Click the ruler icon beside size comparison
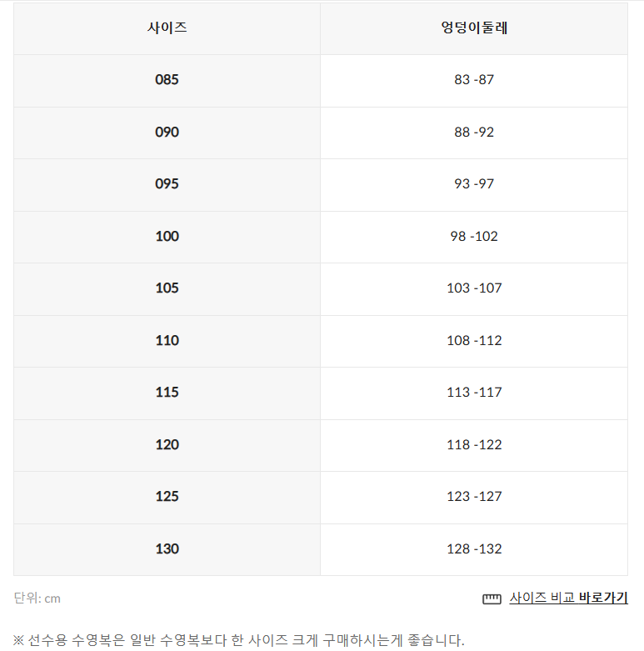This screenshot has width=644, height=651. [492, 598]
